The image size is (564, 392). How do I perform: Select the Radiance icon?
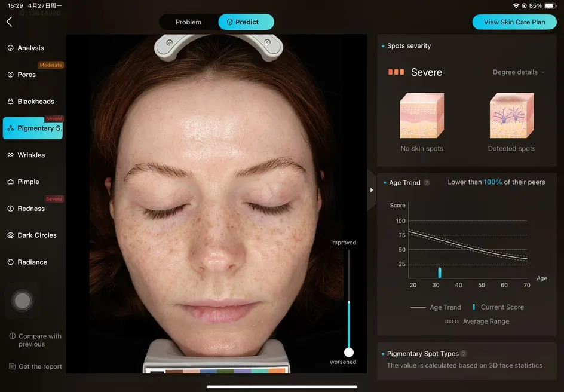coord(10,262)
